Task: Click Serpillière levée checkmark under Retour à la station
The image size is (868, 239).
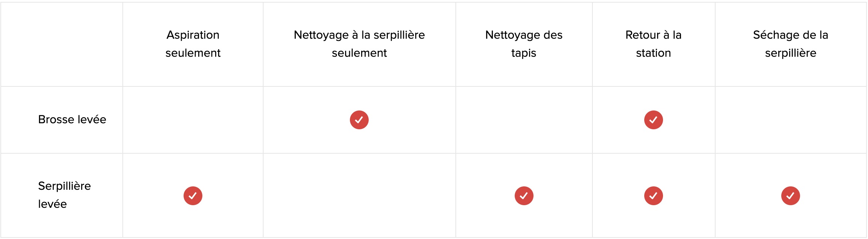Action: (653, 196)
